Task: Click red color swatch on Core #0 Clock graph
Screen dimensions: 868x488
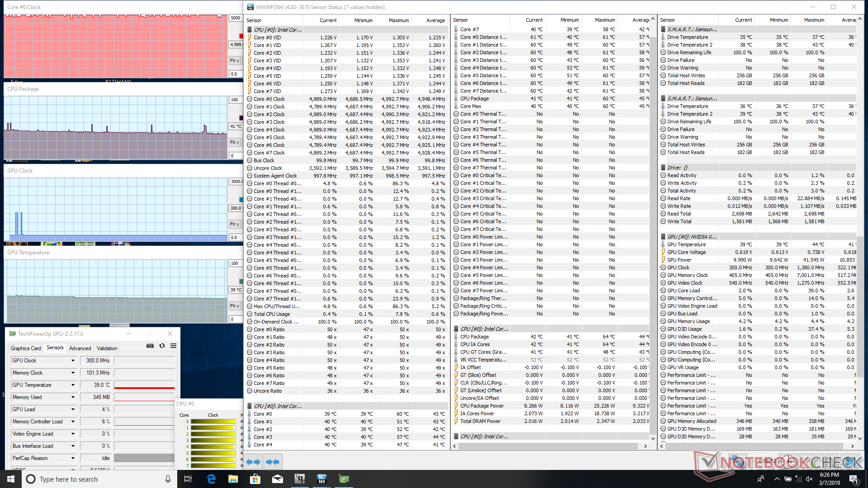Action: coord(241,36)
